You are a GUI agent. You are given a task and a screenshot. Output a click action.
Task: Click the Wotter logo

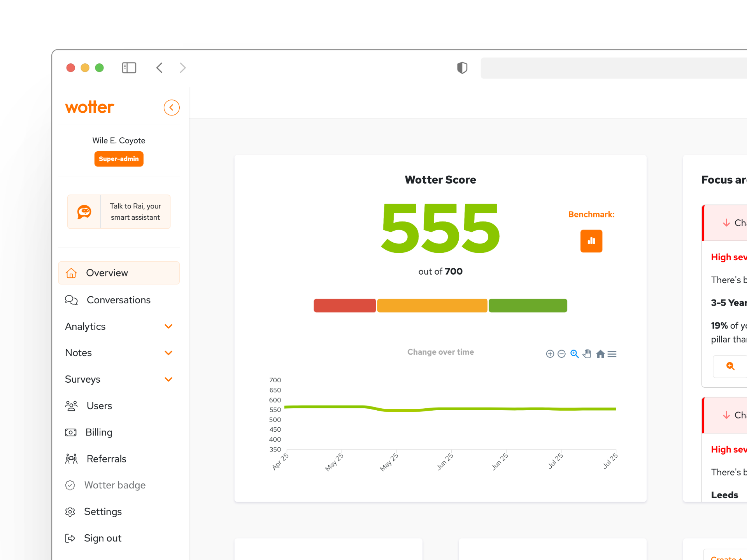89,107
